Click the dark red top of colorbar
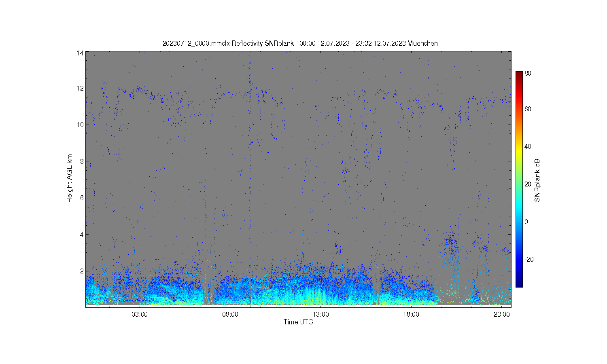 tap(519, 74)
